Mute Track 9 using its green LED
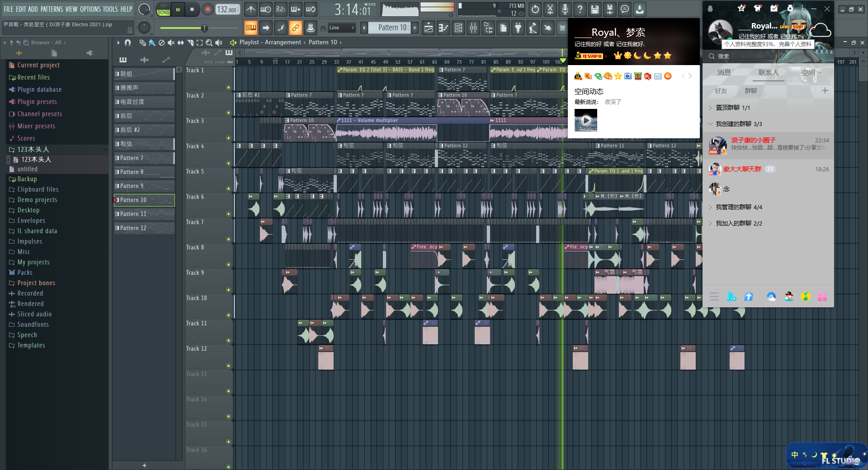 228,290
